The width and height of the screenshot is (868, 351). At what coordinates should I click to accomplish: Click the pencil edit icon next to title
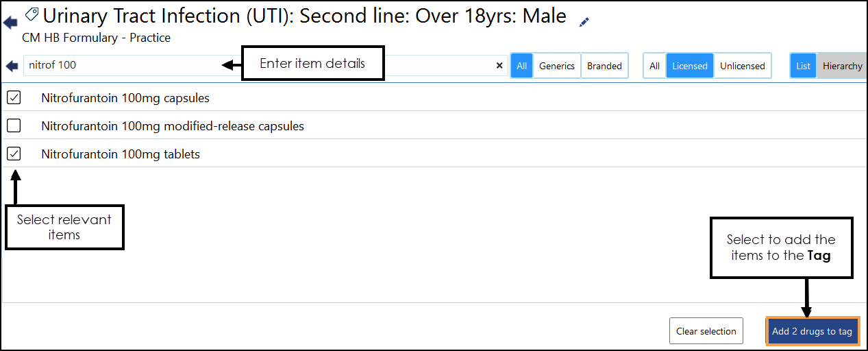tap(584, 22)
